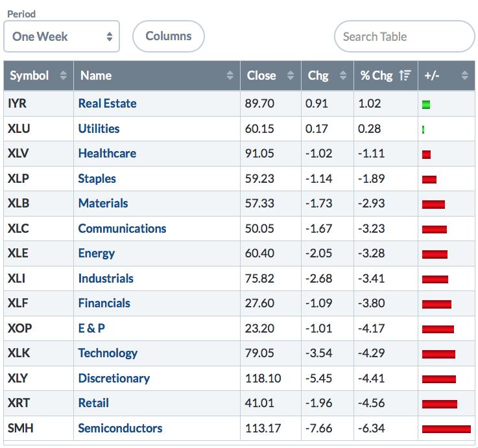
Task: Click the green Real Estate change bar
Action: point(426,104)
